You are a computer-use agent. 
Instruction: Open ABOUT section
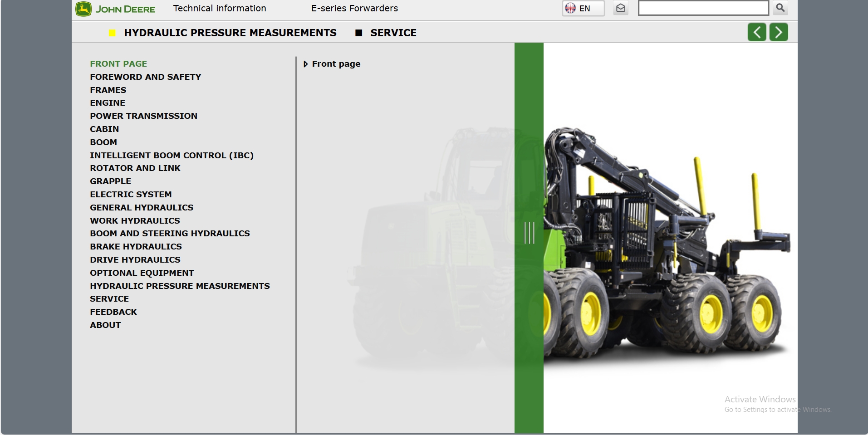(x=105, y=325)
